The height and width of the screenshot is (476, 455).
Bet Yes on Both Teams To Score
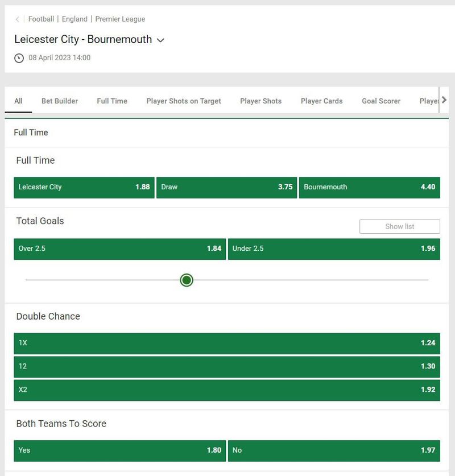click(120, 451)
